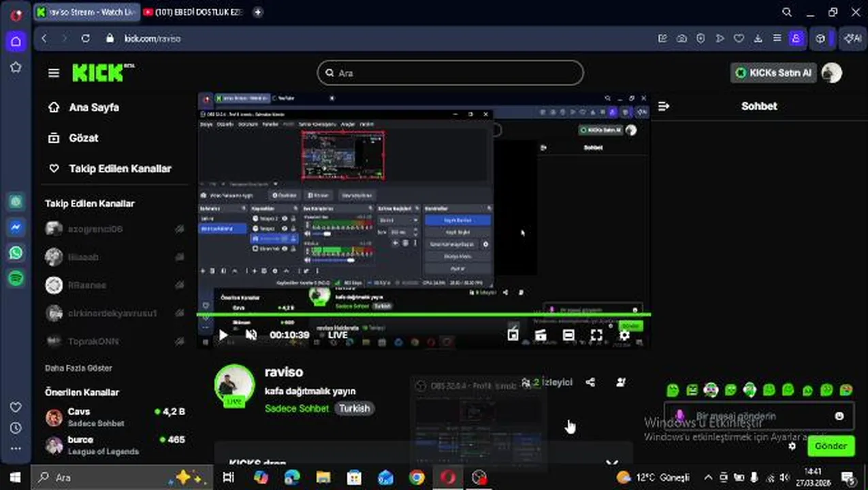The image size is (868, 490).
Task: Click the Turkish language tag
Action: (x=355, y=408)
